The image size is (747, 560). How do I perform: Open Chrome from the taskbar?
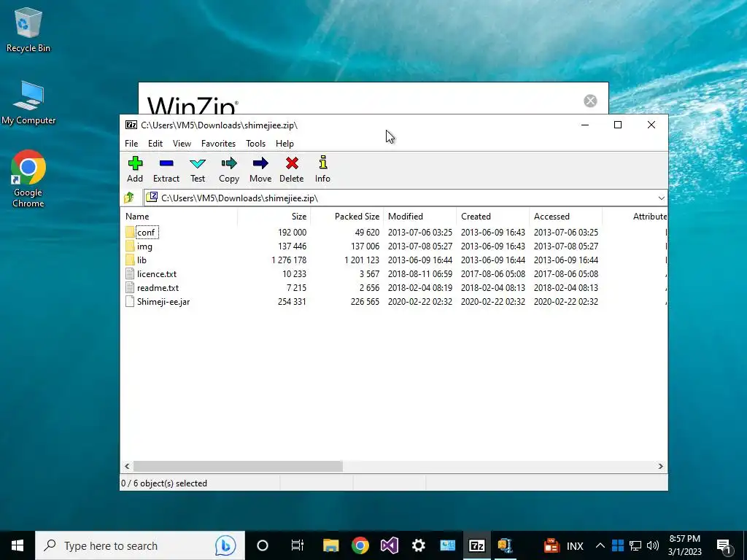pos(360,545)
